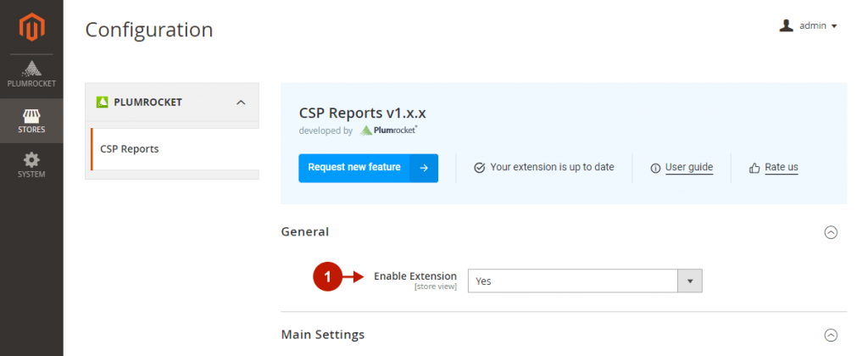Collapse the Main Settings section
Viewport: 868px width, 356px height.
pyautogui.click(x=831, y=335)
